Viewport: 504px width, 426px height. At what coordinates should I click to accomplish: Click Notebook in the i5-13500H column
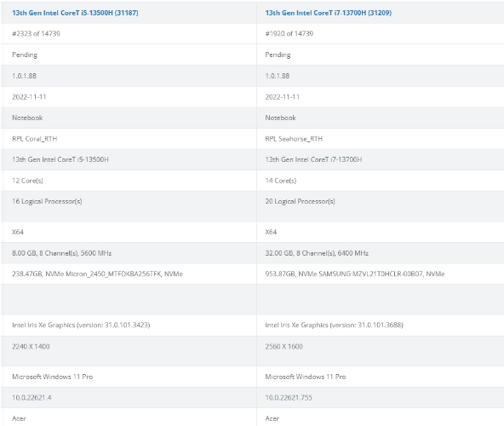coord(27,118)
